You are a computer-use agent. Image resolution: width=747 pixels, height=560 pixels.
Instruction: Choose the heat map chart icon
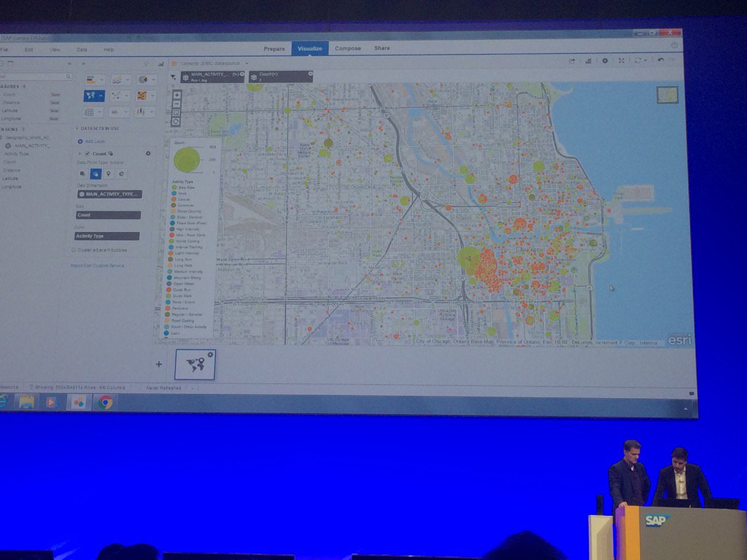tap(142, 96)
